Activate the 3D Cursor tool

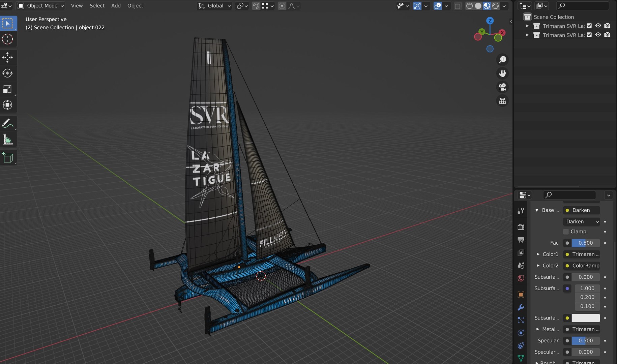point(7,39)
